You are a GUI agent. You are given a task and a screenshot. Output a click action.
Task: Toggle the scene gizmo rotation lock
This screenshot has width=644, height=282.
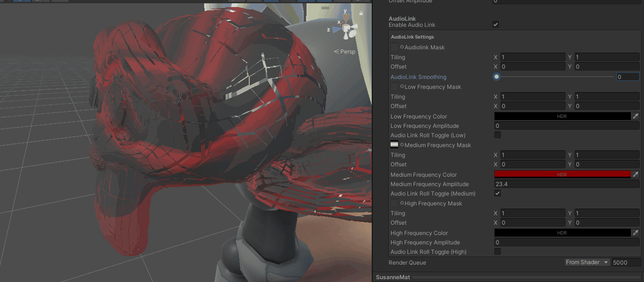tap(360, 14)
